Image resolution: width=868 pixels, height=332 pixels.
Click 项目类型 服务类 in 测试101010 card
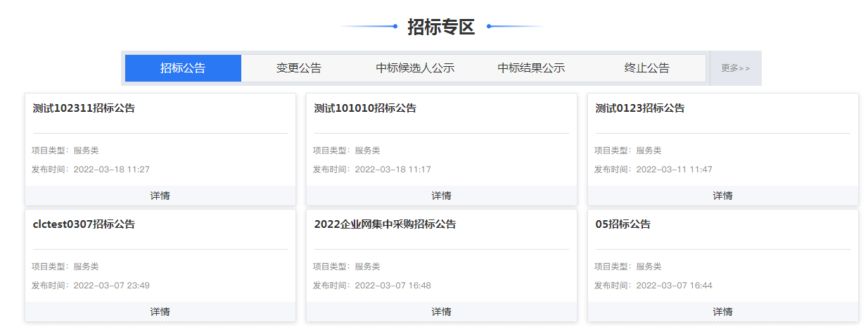click(x=347, y=151)
